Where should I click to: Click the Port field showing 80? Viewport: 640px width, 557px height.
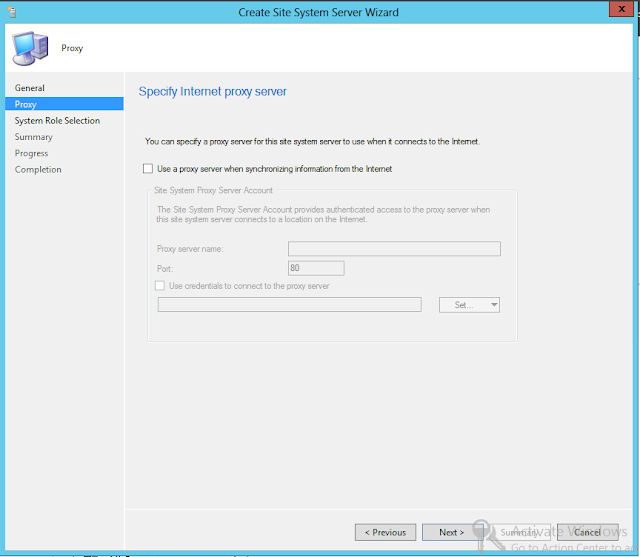click(316, 268)
